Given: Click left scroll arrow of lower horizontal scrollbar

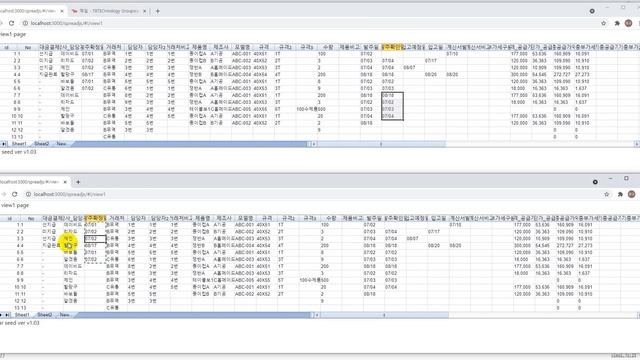Looking at the screenshot, I should (x=317, y=315).
